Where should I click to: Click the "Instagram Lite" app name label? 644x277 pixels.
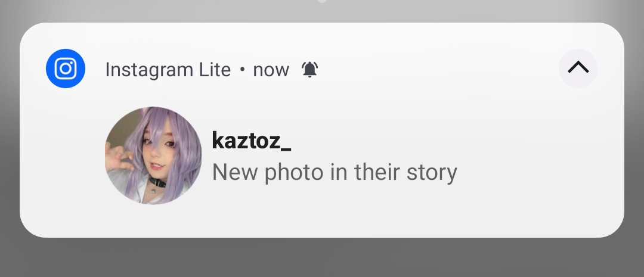pyautogui.click(x=168, y=70)
